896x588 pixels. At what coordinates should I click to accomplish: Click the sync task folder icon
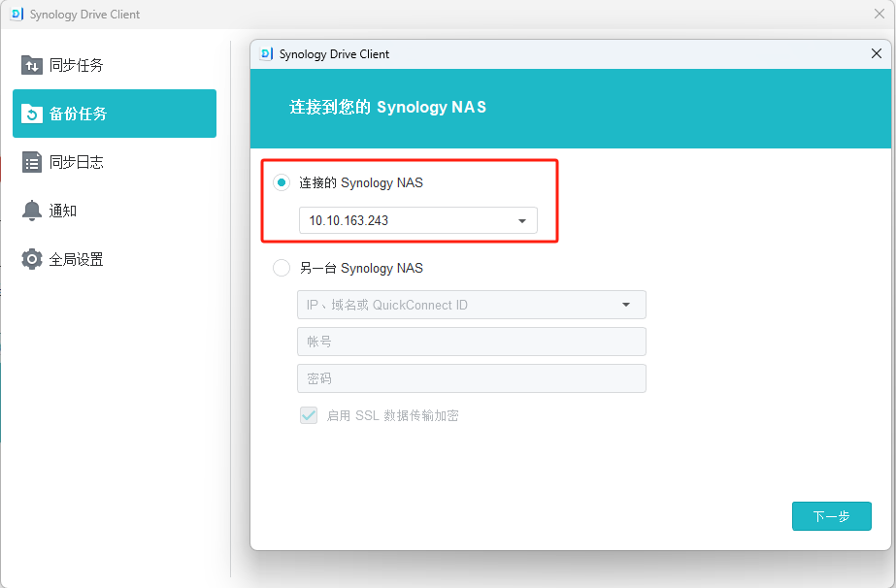pyautogui.click(x=32, y=65)
